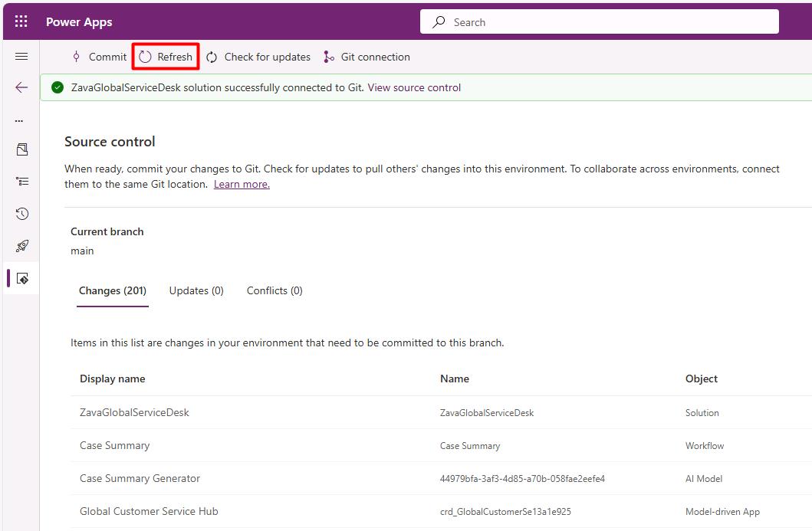Click the Workflow object cell
812x531 pixels.
coord(705,446)
